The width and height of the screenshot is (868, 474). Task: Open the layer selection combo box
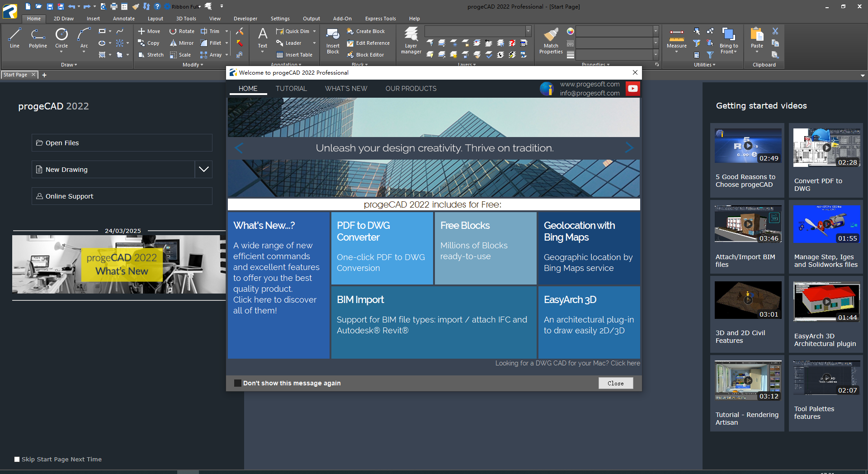click(478, 31)
